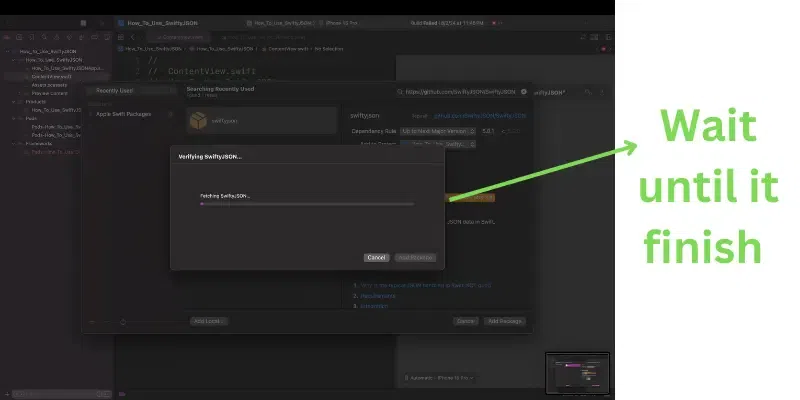Click the disabled Add Package button in verifying dialog

(x=415, y=258)
